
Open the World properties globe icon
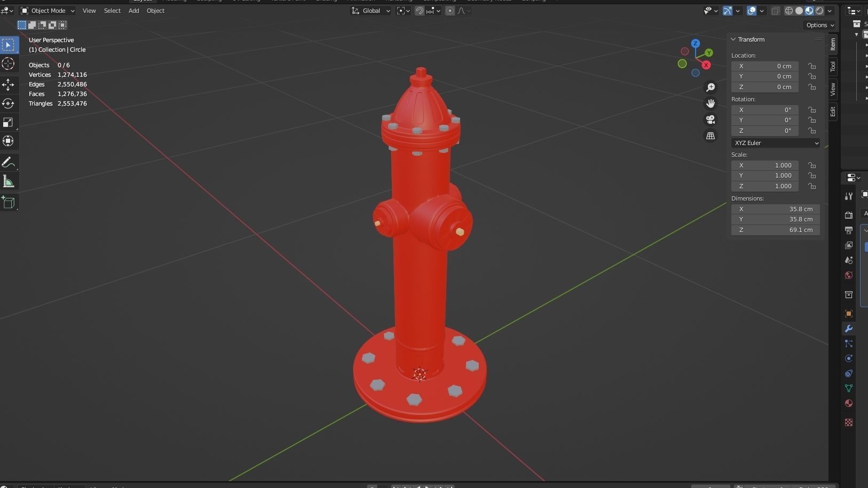point(848,275)
